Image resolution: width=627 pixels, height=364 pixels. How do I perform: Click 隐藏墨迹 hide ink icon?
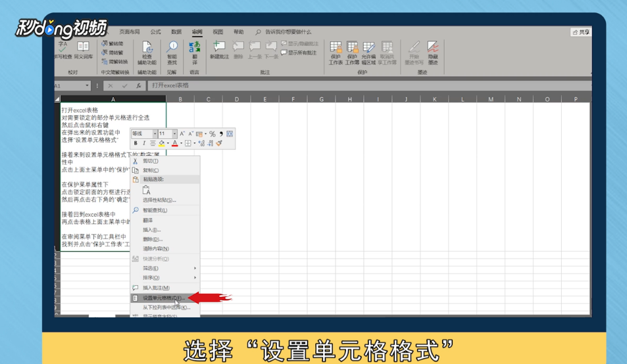tap(433, 53)
